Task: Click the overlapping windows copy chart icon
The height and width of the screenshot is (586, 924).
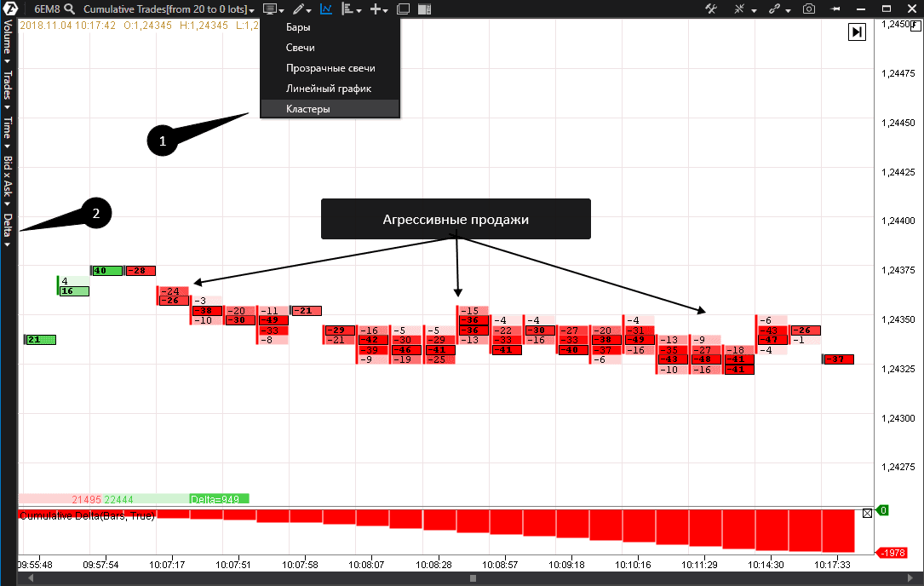Action: 403,9
